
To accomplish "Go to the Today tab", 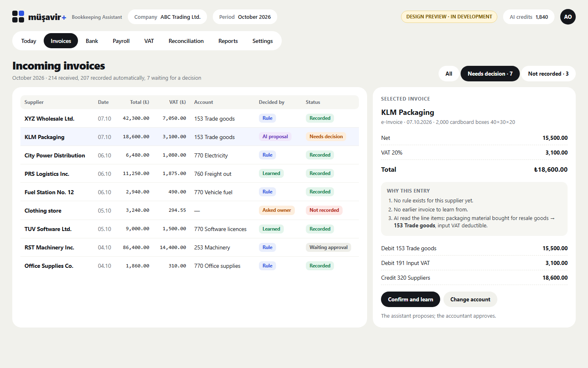I will click(29, 41).
